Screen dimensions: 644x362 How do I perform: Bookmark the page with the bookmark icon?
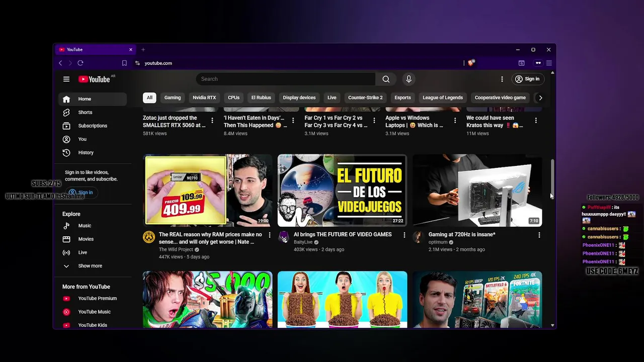124,63
